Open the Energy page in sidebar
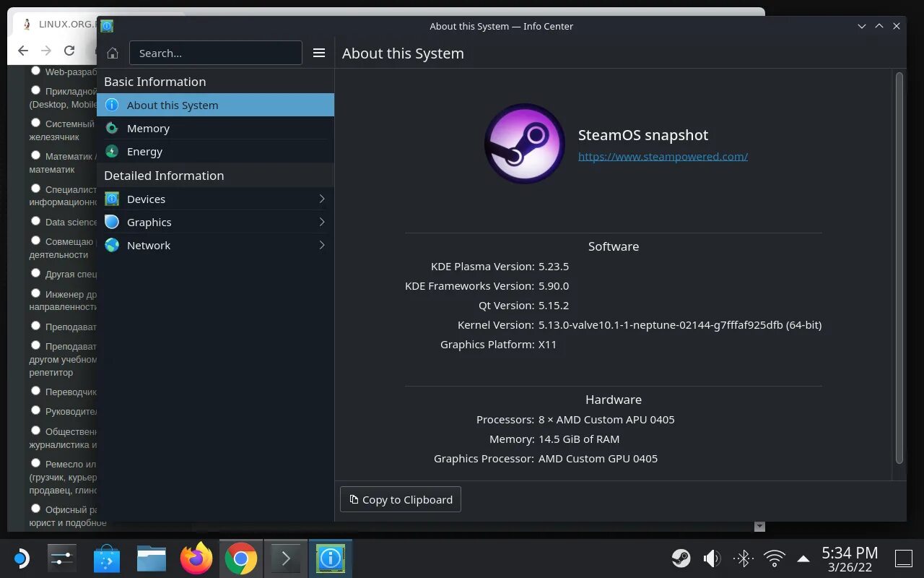The width and height of the screenshot is (924, 578). (x=215, y=151)
